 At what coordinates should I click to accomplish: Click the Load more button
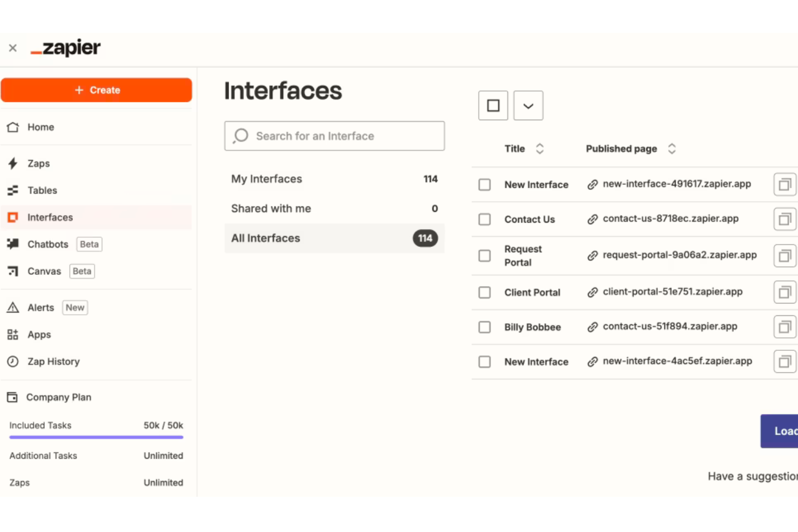click(x=780, y=431)
